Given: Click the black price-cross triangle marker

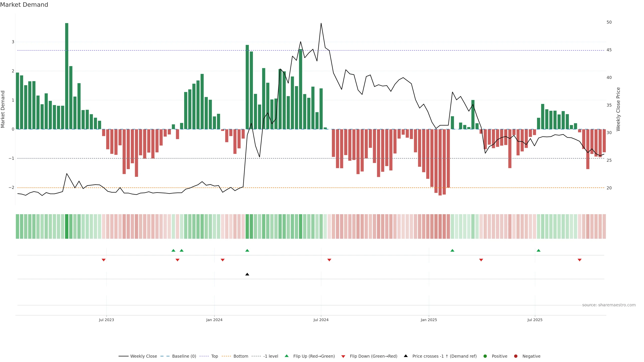Looking at the screenshot, I should point(247,274).
